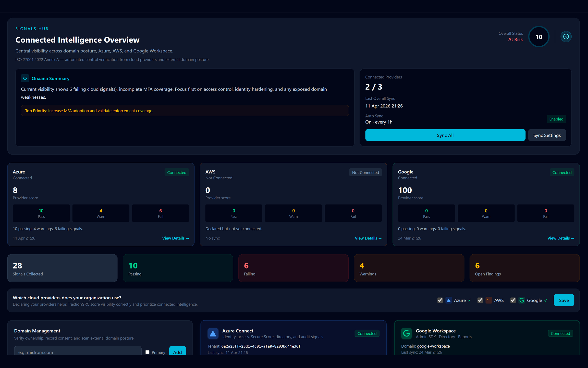Click the Google Workspace Connected badge

[x=560, y=333]
